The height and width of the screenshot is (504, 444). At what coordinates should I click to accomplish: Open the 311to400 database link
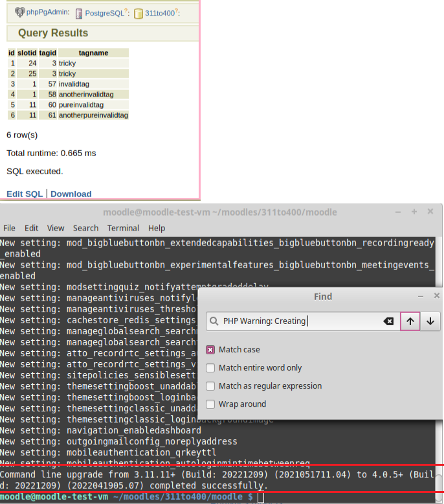pyautogui.click(x=160, y=13)
